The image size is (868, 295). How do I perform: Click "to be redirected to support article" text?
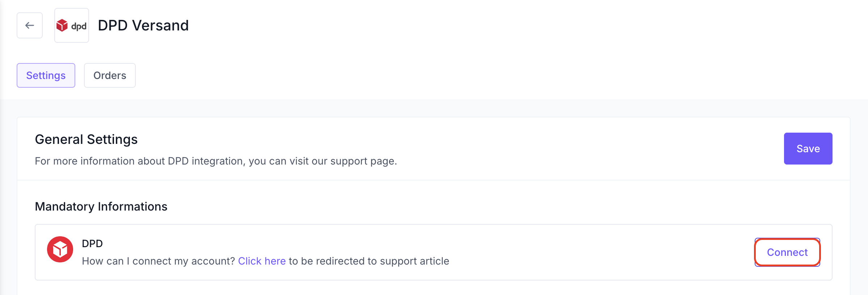pyautogui.click(x=369, y=261)
